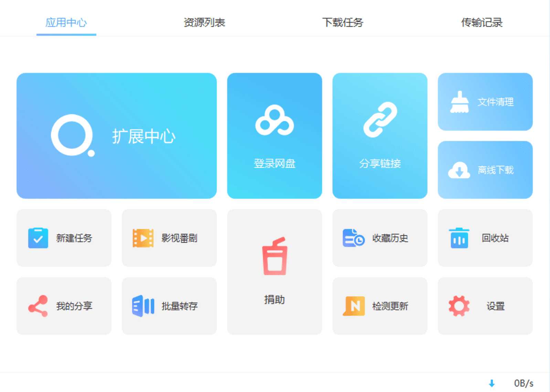
Task: Click the 文件清理 broom icon
Action: coord(459,102)
